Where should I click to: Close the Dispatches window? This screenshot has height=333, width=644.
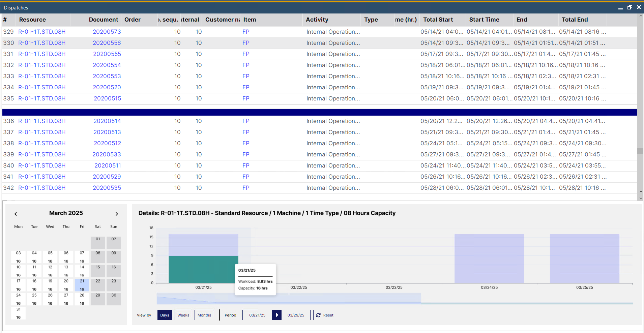point(639,7)
